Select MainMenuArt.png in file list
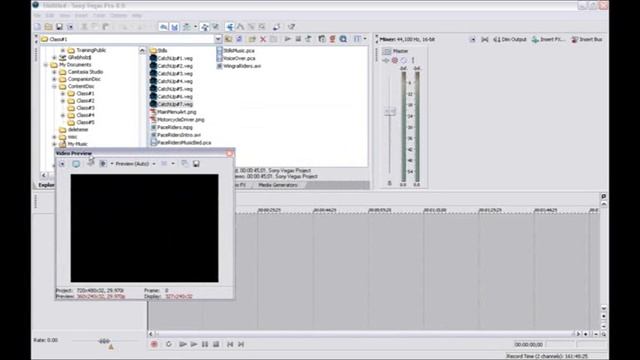Image resolution: width=640 pixels, height=360 pixels. point(177,112)
